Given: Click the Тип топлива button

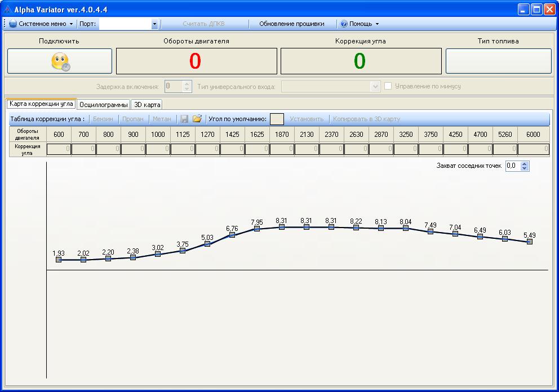Looking at the screenshot, I should tap(498, 61).
